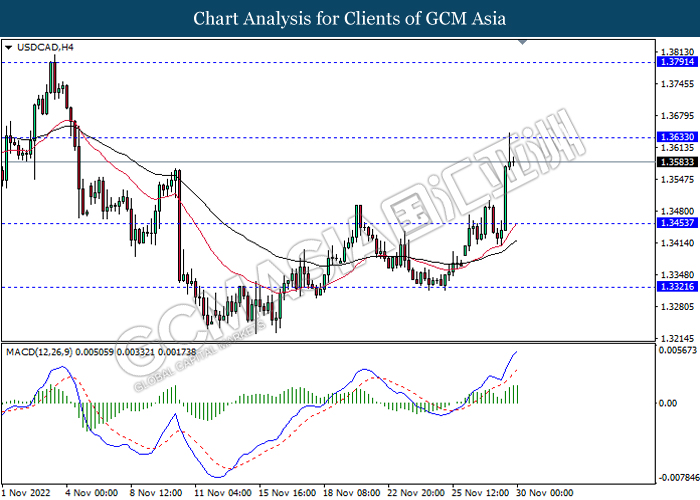Click the 1.35475 price axis value
This screenshot has width=700, height=500.
pos(678,179)
